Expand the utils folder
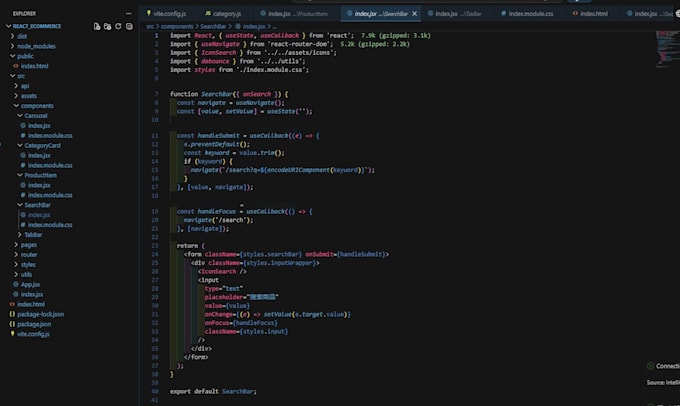 pyautogui.click(x=16, y=275)
